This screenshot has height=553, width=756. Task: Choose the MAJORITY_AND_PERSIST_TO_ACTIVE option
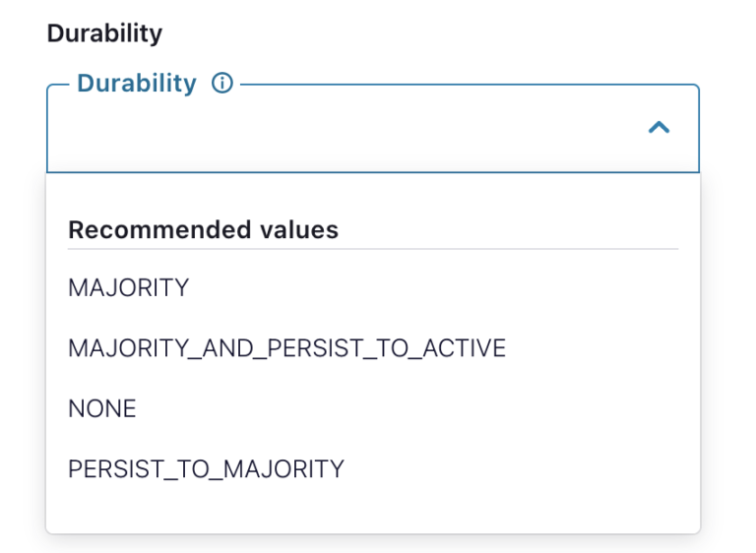coord(286,348)
